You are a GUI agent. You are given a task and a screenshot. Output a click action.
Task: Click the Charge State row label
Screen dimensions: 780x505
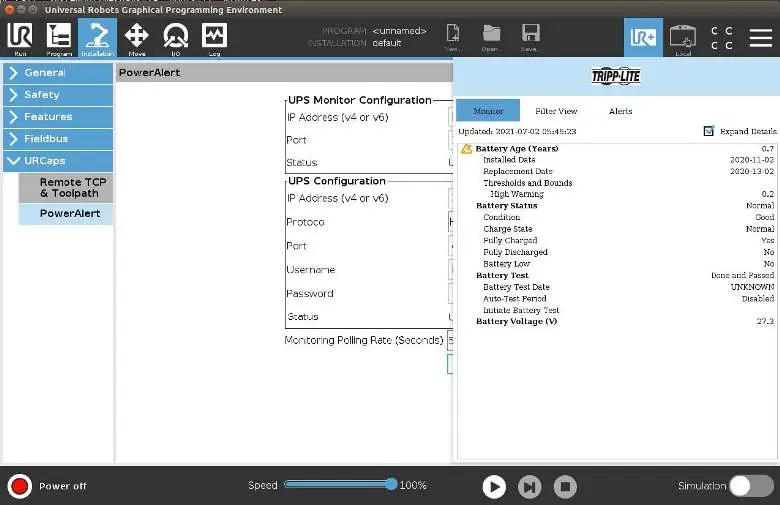coord(507,229)
